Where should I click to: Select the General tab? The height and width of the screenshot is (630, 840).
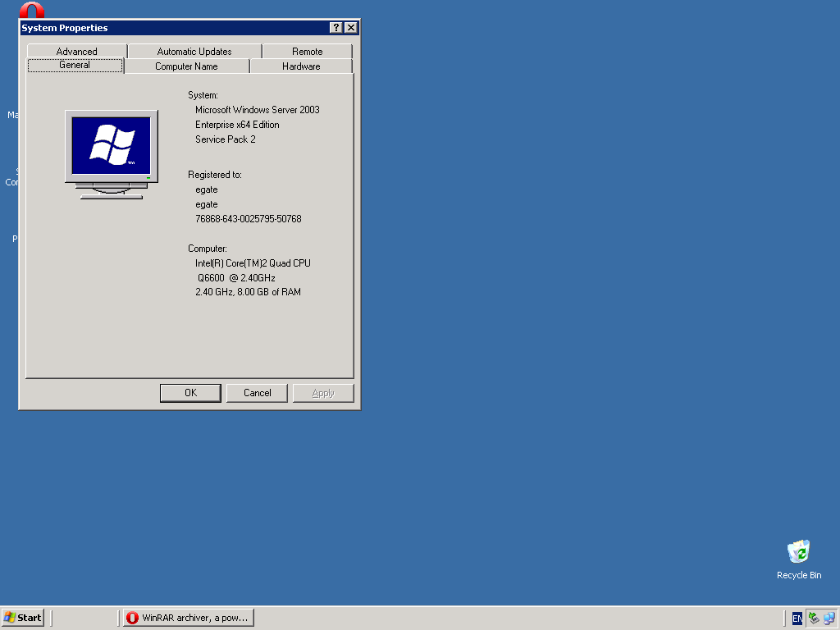point(75,65)
